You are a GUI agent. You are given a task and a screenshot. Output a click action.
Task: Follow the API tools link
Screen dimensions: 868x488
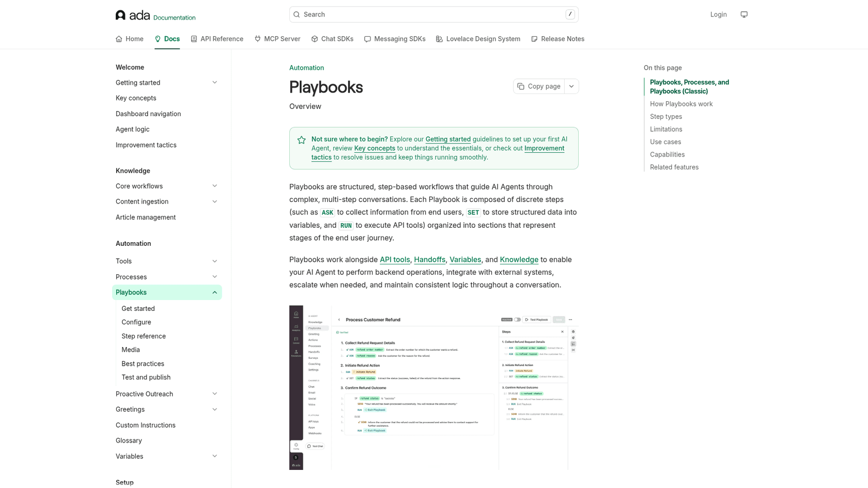(395, 260)
